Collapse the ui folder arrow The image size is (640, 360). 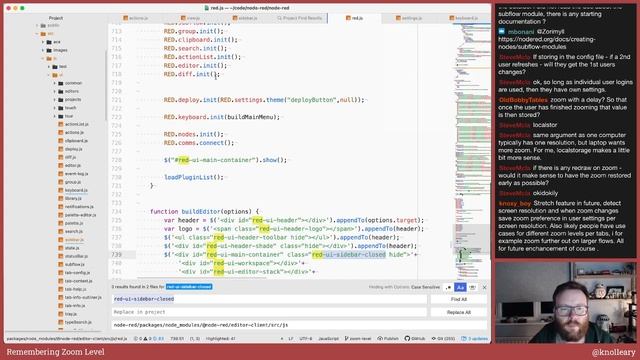point(49,75)
